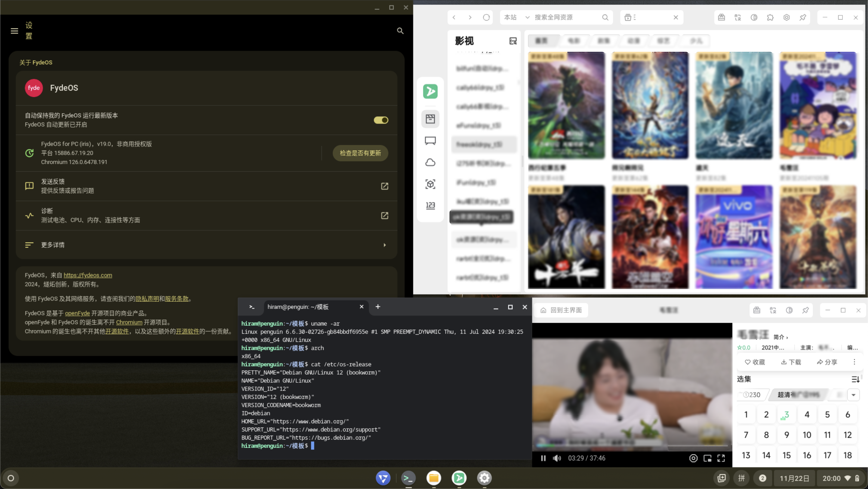The image size is (868, 489).
Task: Click 检查是否有更新 button
Action: (x=360, y=153)
